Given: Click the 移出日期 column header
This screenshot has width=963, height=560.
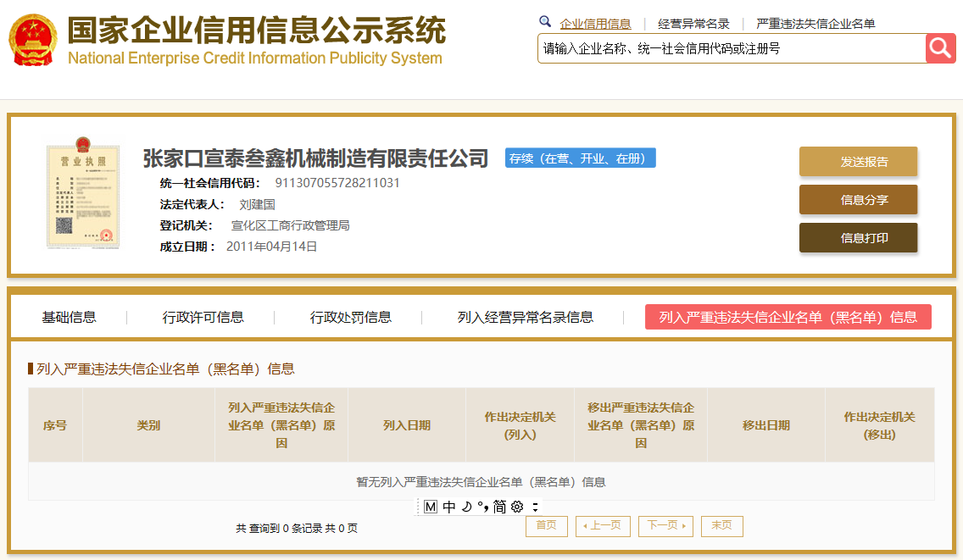Looking at the screenshot, I should click(x=765, y=425).
